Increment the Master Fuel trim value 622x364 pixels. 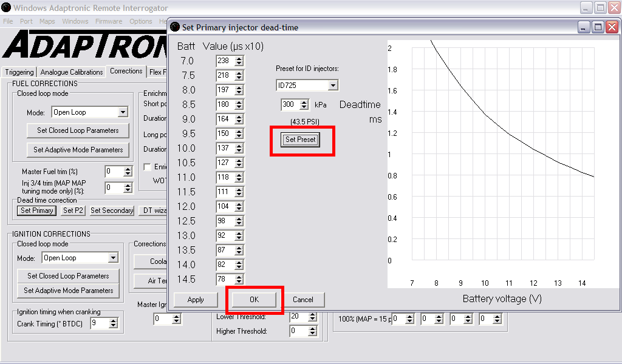tap(128, 169)
